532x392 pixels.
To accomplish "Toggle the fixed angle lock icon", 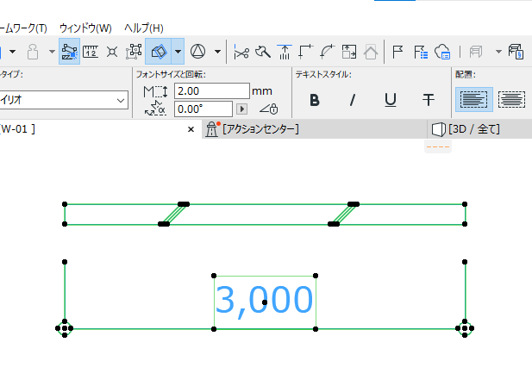I will click(269, 109).
